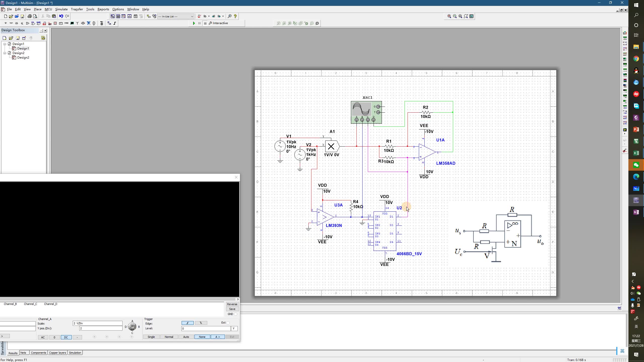
Task: Open the Interactive simulation settings
Action: (218, 23)
